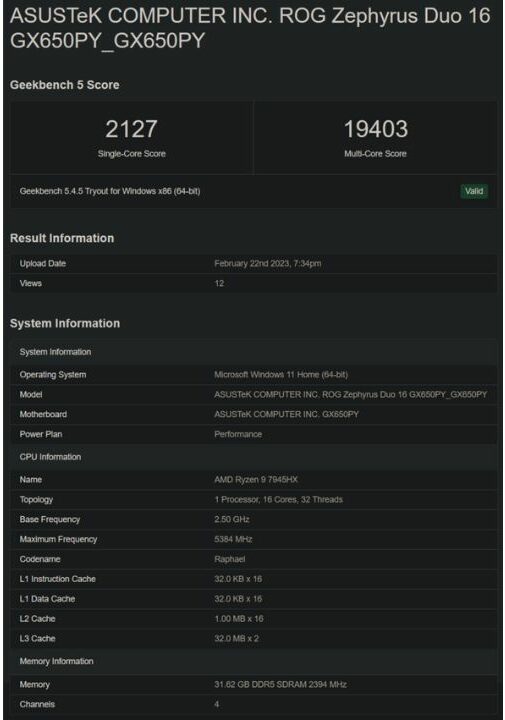Viewport: 505px width, 720px height.
Task: Click the Channels label
Action: click(37, 704)
